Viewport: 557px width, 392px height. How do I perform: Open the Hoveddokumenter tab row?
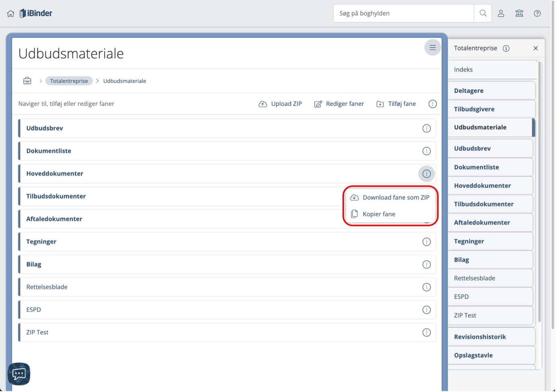(x=227, y=174)
